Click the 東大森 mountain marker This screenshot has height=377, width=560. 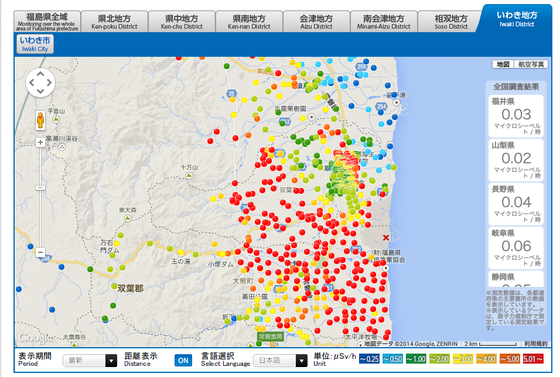[128, 218]
